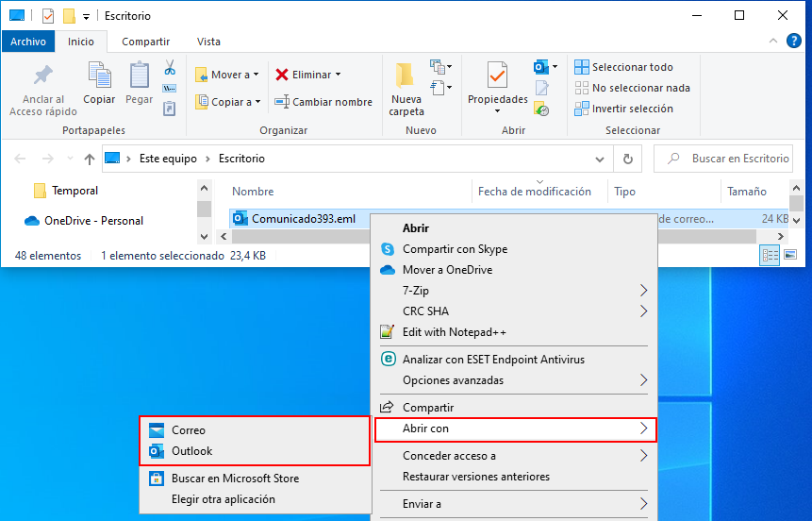
Task: Switch to details list view
Action: coord(770,255)
